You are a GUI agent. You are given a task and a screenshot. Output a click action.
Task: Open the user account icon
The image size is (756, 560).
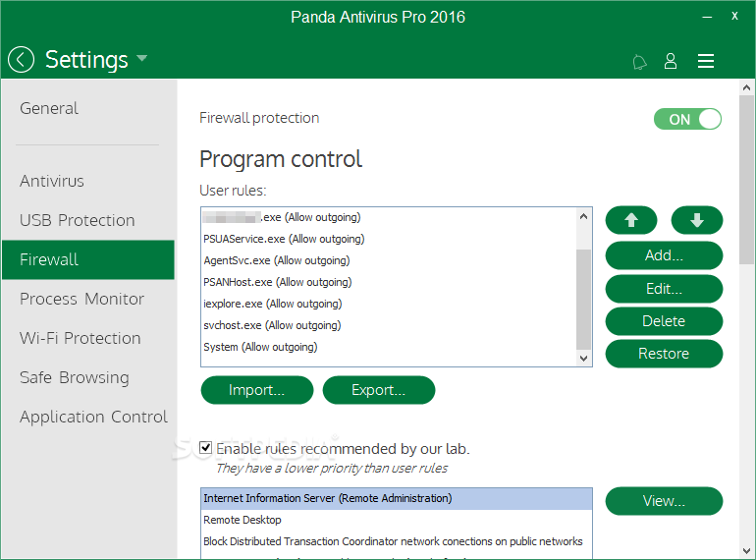671,61
